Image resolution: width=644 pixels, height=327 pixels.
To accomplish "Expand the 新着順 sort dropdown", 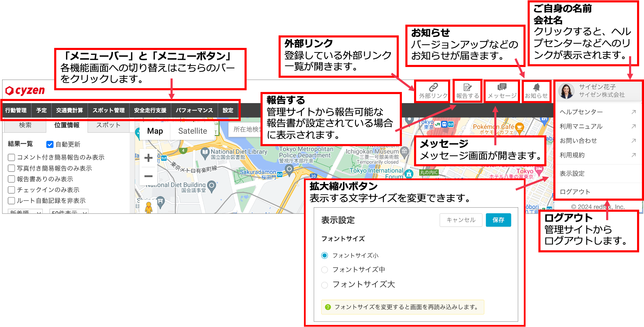I will (x=25, y=211).
